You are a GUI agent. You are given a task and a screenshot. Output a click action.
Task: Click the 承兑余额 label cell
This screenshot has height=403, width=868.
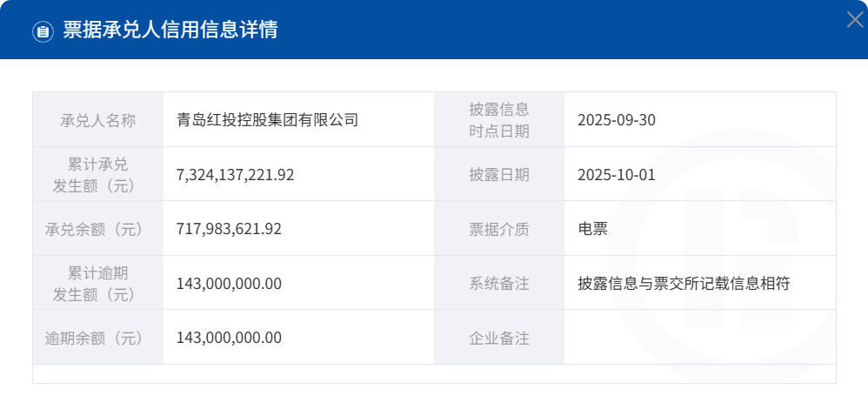point(97,229)
